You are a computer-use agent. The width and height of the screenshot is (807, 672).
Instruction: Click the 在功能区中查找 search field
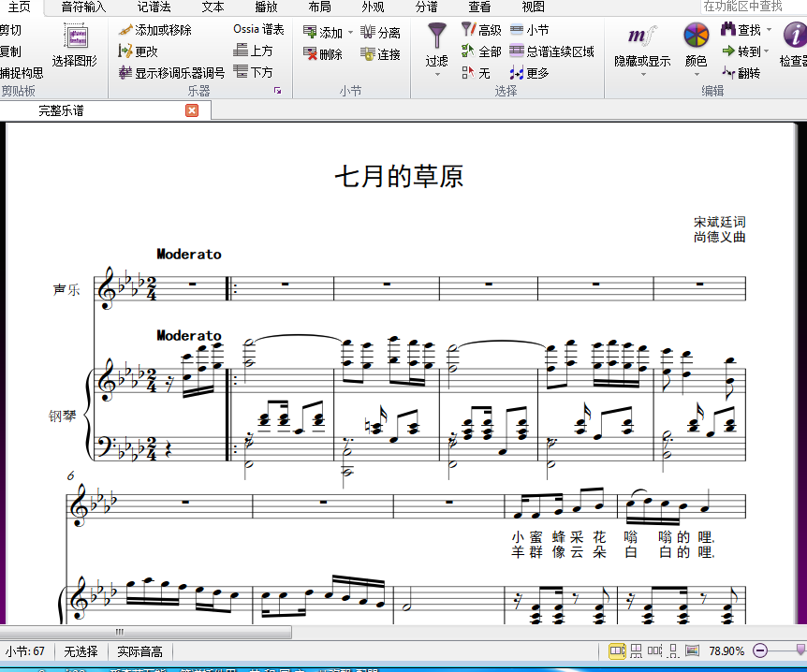point(752,7)
